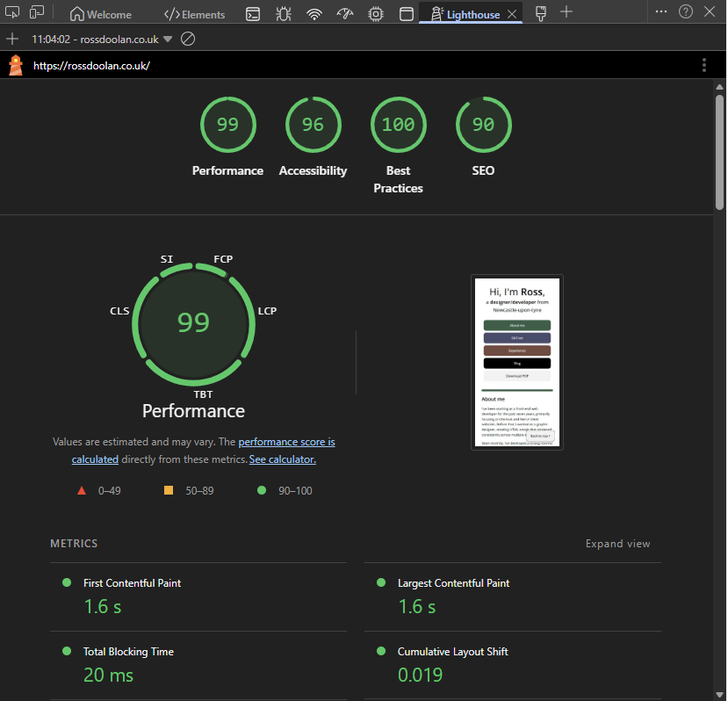This screenshot has height=701, width=728.
Task: Open the bug reporting issues icon
Action: [x=284, y=13]
